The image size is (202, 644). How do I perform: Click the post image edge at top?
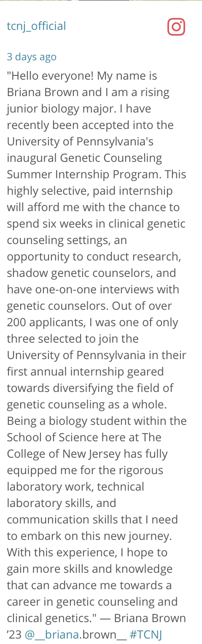101,0
